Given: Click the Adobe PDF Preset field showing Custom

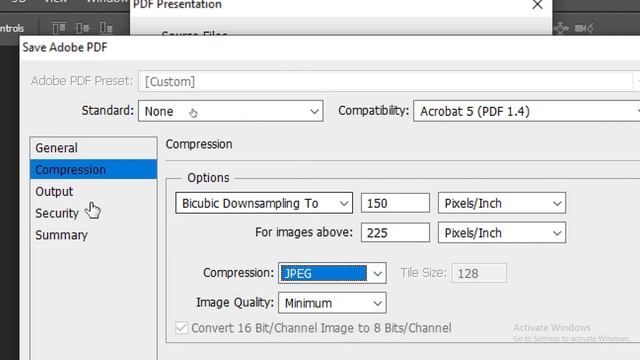Looking at the screenshot, I should click(x=386, y=81).
